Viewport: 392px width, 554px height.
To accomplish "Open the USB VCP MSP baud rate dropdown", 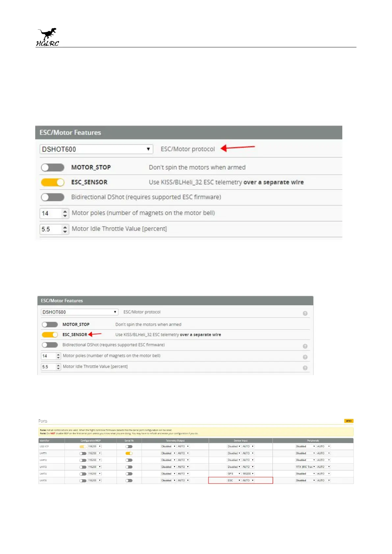I will pos(94,446).
